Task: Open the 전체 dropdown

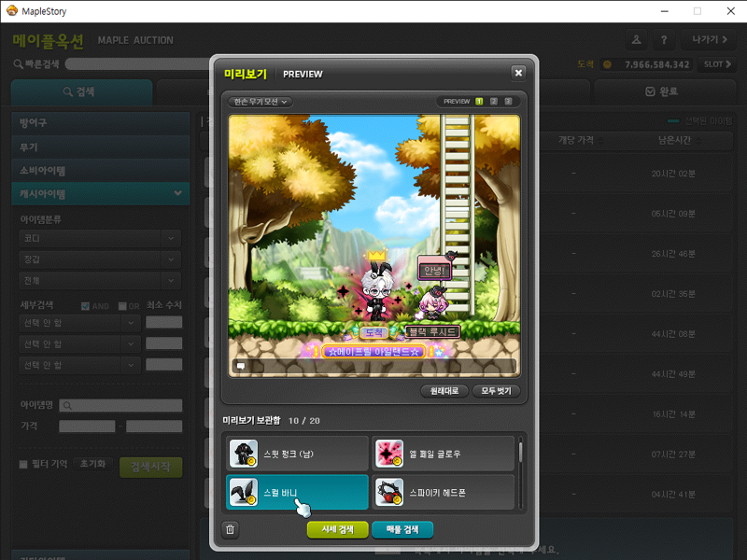Action: pyautogui.click(x=100, y=281)
